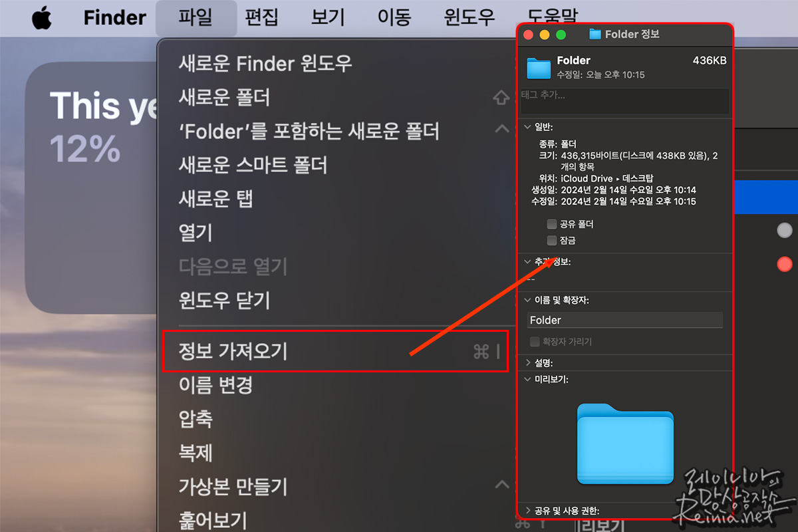Expand the 설명 section
798x532 pixels.
528,363
